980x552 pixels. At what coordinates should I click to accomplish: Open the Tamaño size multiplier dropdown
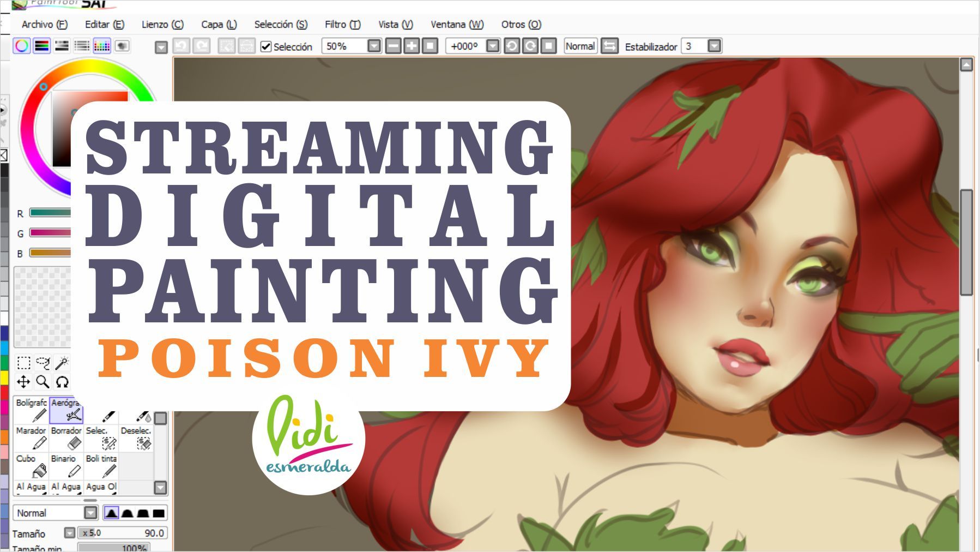[69, 533]
